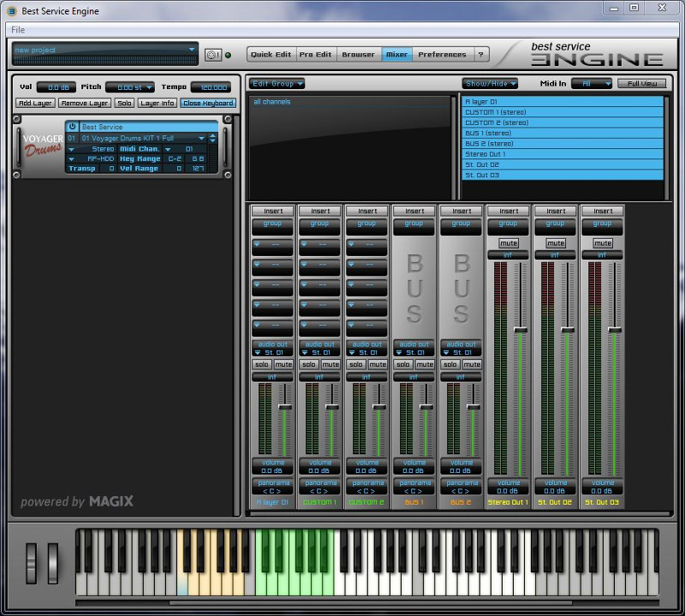Switch to the Quick Edit tab
This screenshot has width=685, height=616.
coord(271,54)
